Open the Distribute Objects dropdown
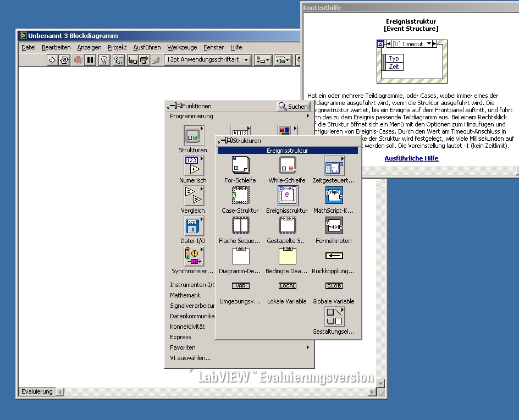The image size is (519, 420). point(283,60)
